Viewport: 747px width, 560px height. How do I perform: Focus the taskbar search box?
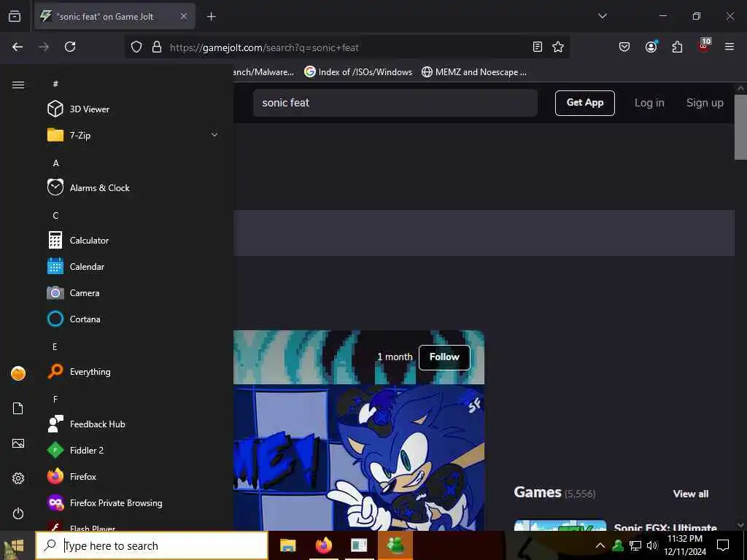coord(152,545)
